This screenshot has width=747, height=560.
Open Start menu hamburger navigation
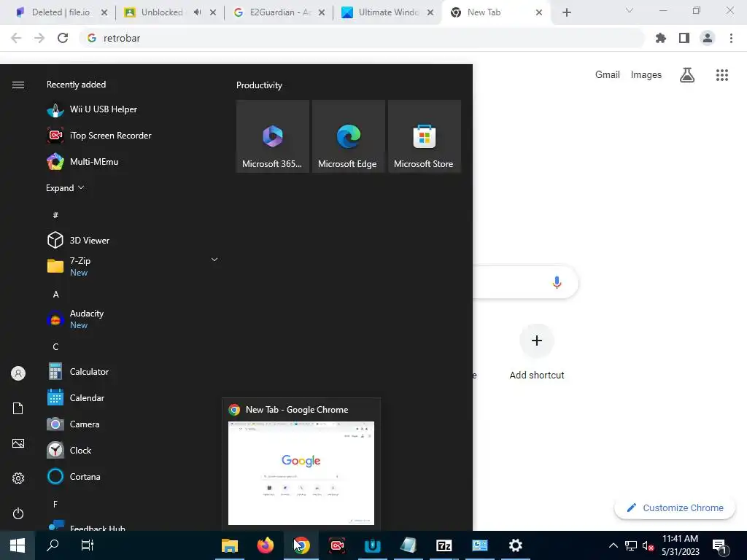pos(18,85)
